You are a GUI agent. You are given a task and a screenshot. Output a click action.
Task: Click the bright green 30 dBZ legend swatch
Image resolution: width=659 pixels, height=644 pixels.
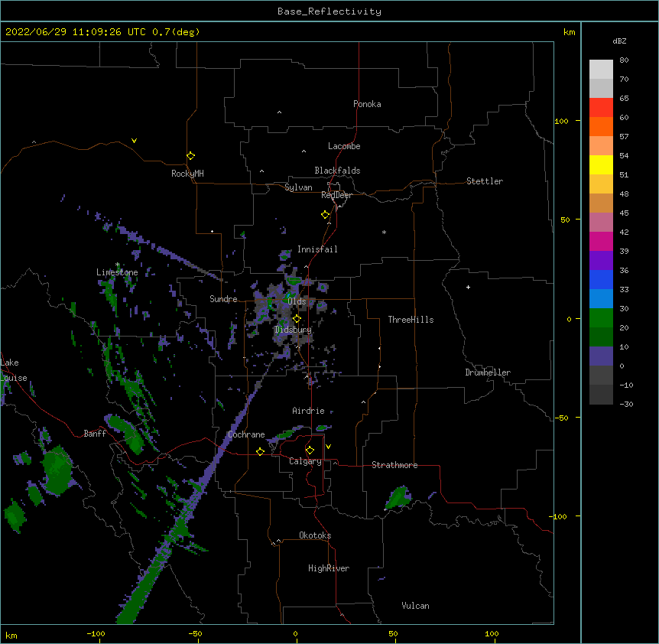601,318
